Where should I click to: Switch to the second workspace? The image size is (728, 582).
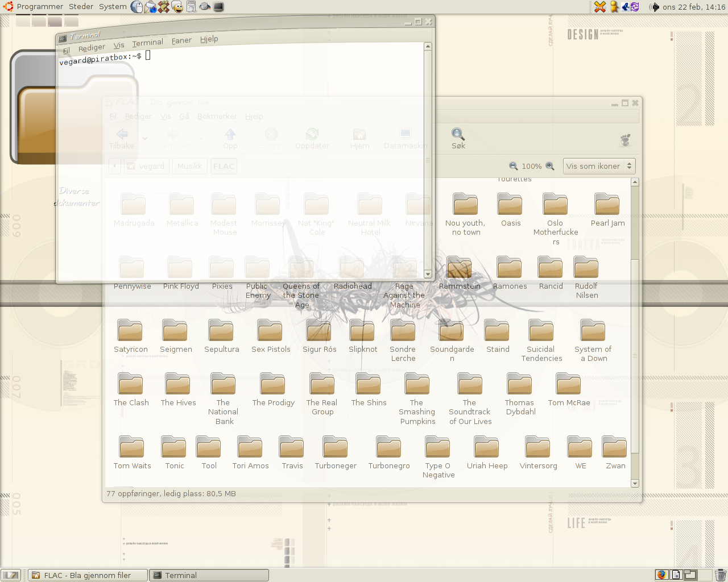click(x=676, y=575)
